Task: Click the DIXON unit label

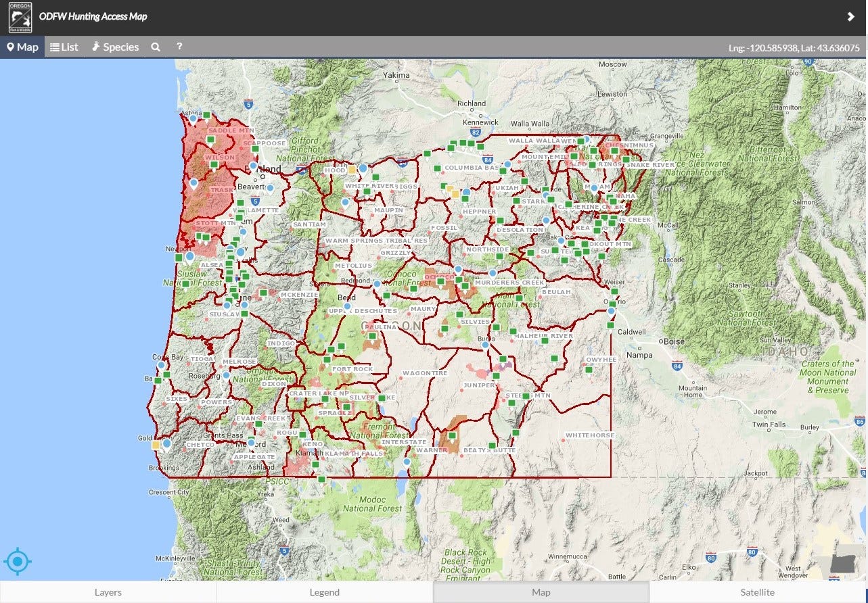Action: coord(274,384)
